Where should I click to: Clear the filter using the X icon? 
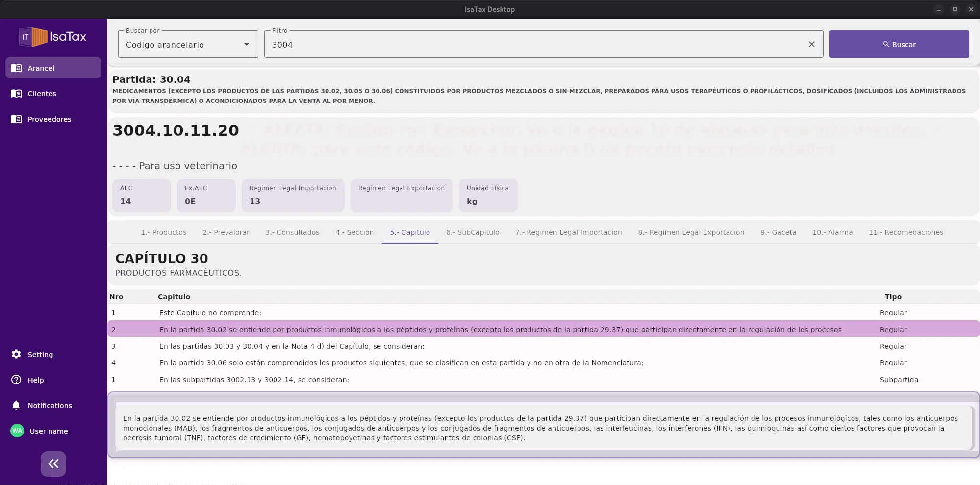811,44
